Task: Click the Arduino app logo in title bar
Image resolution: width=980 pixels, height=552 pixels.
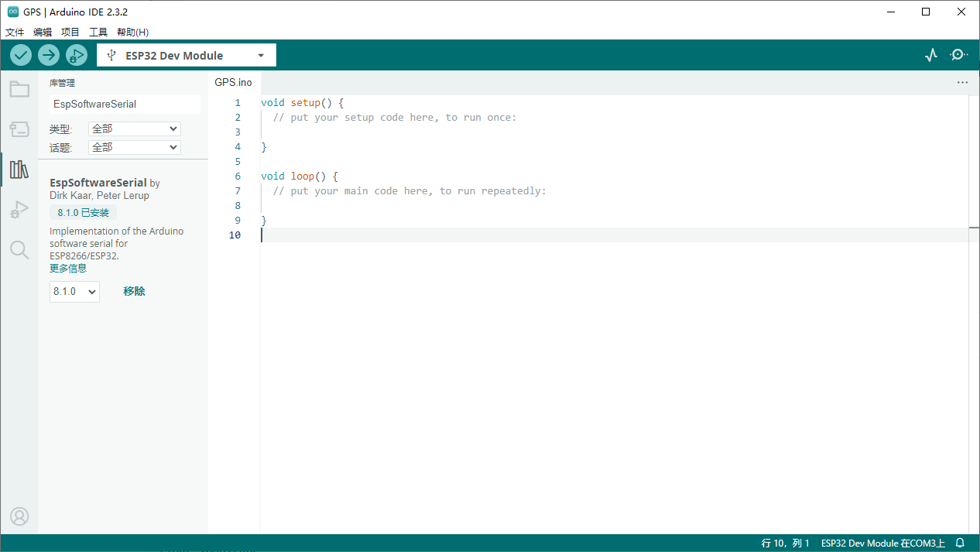Action: [x=13, y=12]
